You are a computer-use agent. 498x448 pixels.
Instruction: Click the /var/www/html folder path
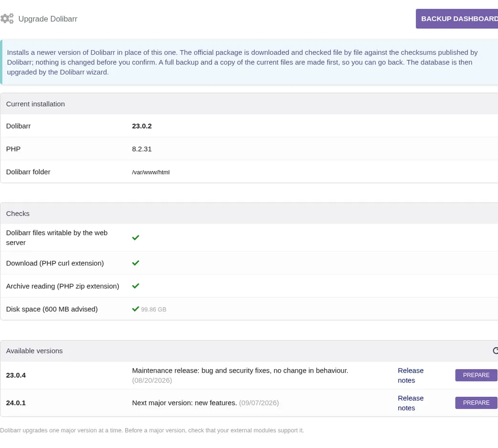tap(151, 172)
